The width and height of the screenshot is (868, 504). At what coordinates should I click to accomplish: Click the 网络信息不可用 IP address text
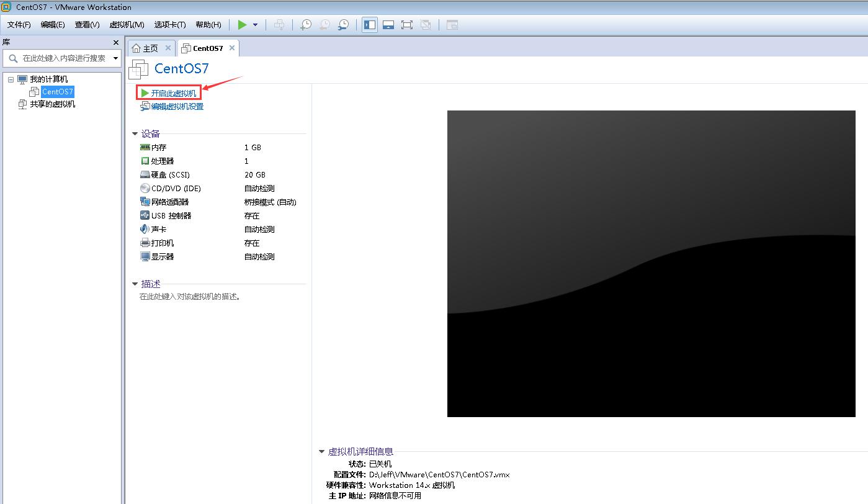pyautogui.click(x=395, y=496)
